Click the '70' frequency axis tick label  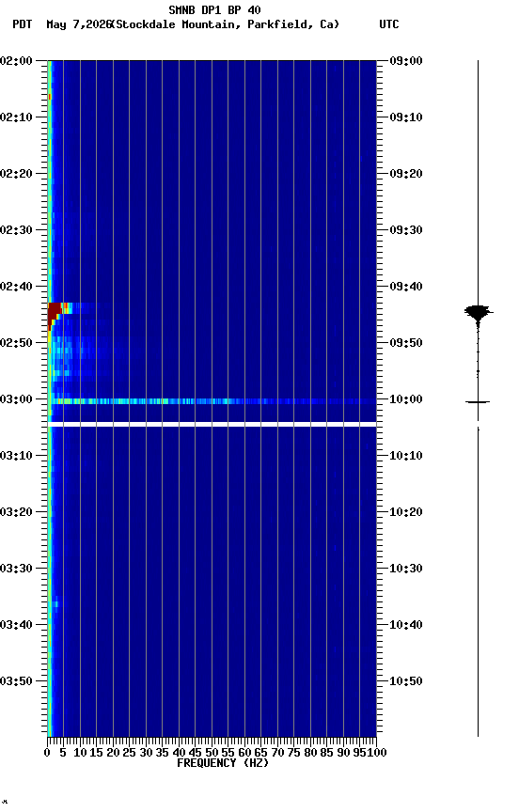pos(277,753)
